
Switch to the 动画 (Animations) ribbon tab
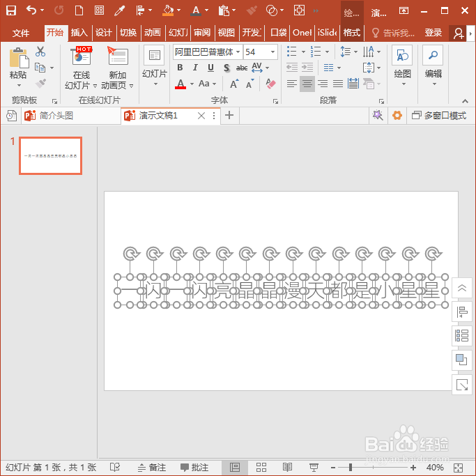point(153,33)
